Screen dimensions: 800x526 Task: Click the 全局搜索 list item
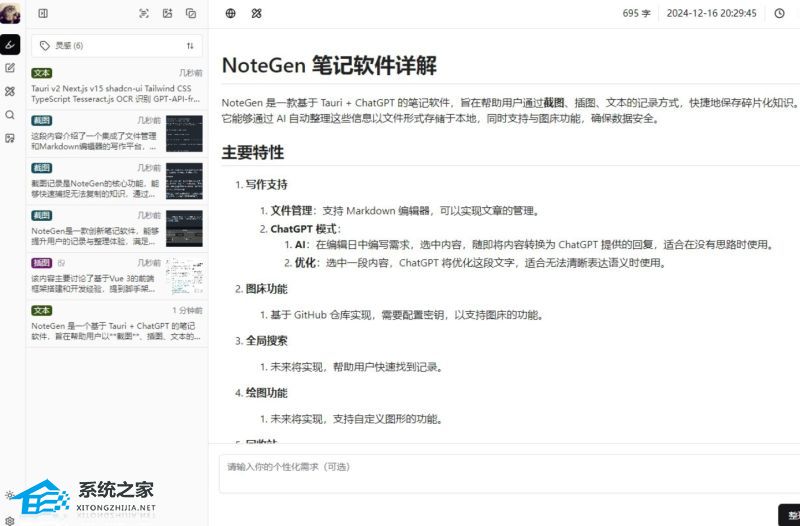[x=266, y=341]
